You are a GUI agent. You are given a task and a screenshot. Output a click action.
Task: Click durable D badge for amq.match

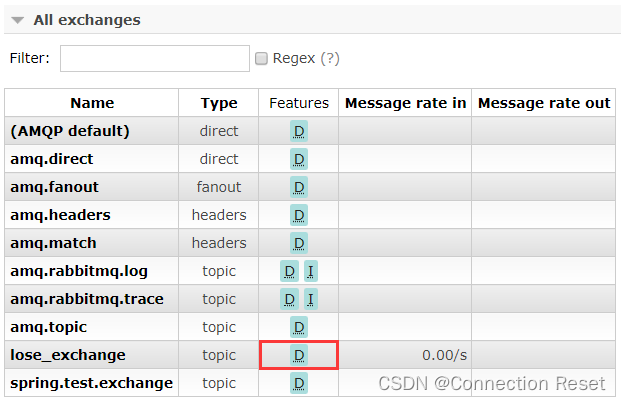coord(299,244)
